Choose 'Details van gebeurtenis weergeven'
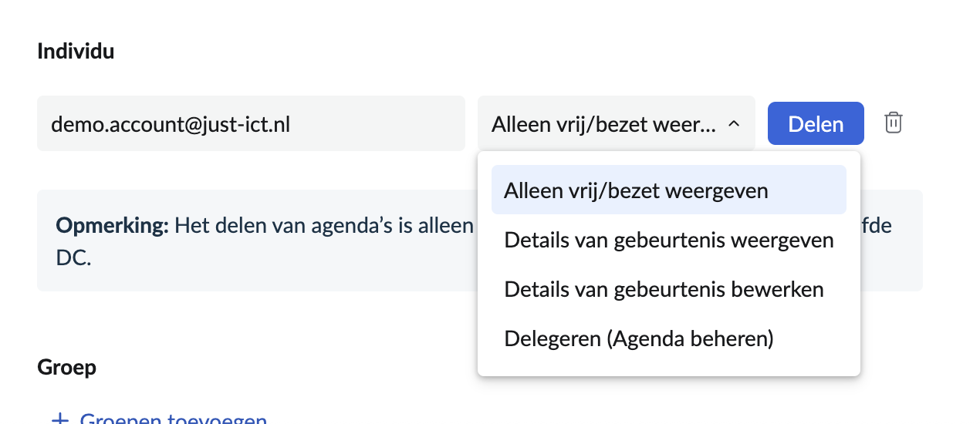980x424 pixels. click(668, 240)
